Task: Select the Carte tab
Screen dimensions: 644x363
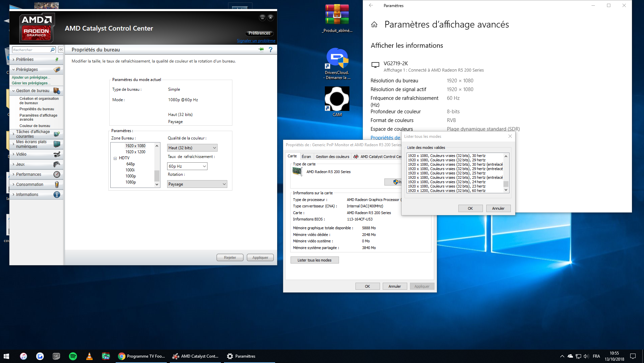Action: [x=292, y=156]
